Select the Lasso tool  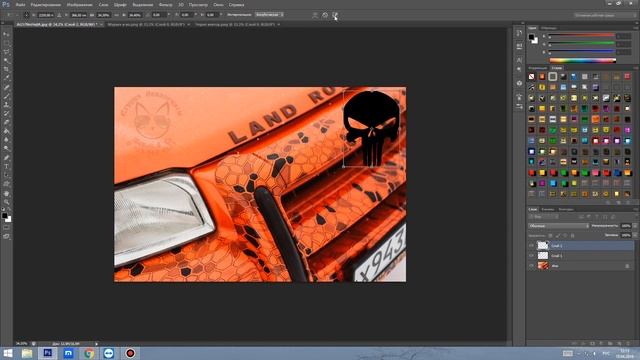click(7, 52)
